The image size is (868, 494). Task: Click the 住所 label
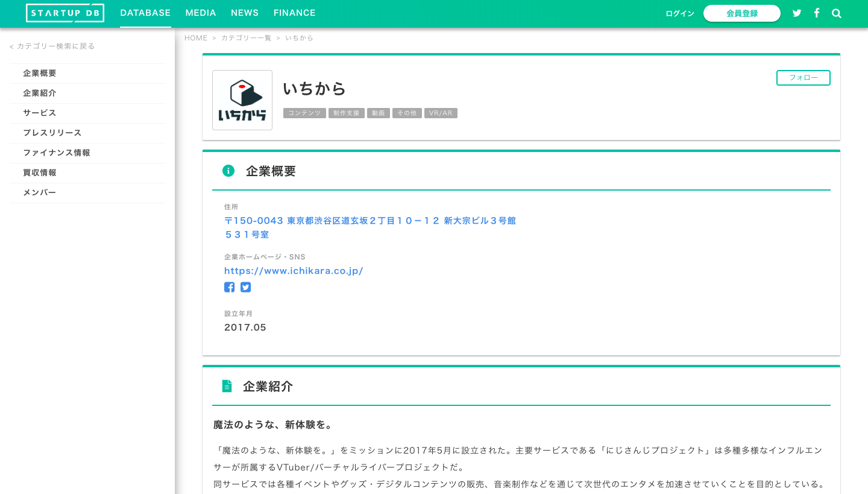[231, 207]
